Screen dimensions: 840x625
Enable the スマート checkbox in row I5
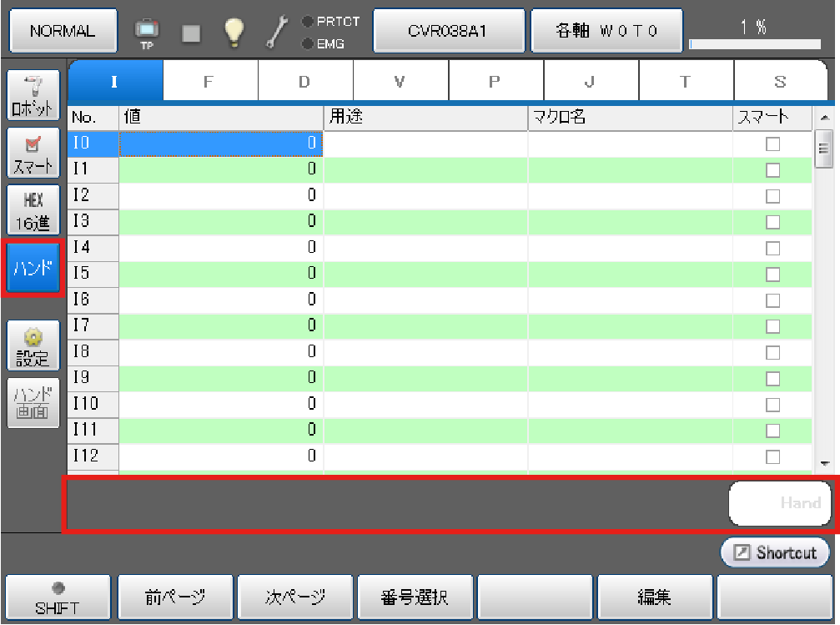click(x=772, y=274)
